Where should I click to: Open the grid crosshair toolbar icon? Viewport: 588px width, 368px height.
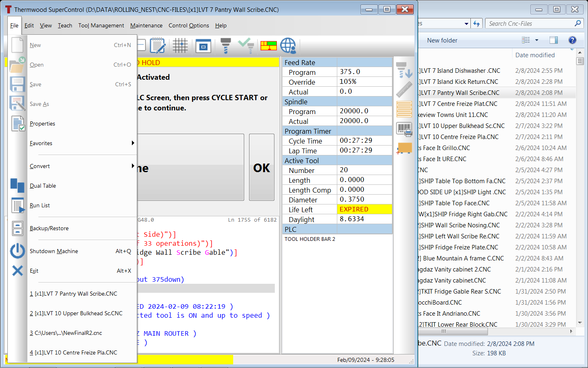click(x=180, y=46)
